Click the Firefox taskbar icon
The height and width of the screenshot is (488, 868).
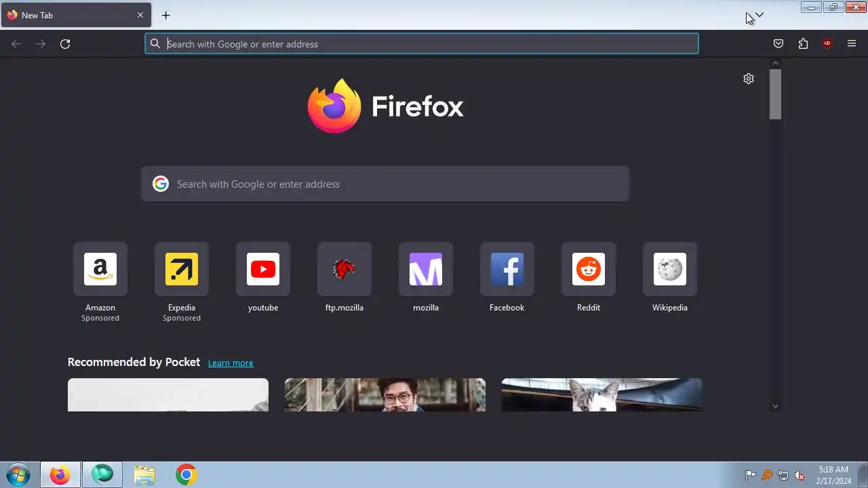pos(60,474)
